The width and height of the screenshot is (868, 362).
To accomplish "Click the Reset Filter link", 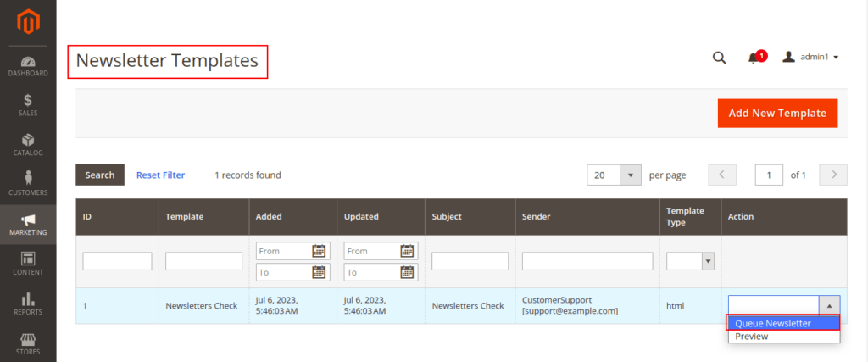I will (x=160, y=175).
